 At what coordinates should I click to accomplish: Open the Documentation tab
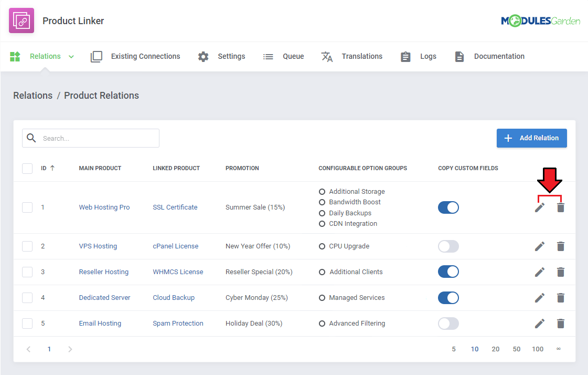499,56
